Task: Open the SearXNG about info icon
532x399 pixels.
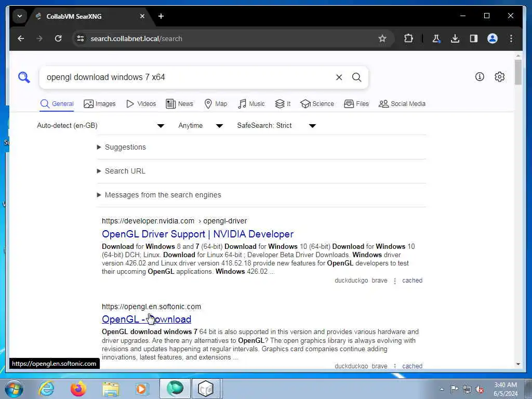Action: (x=480, y=77)
